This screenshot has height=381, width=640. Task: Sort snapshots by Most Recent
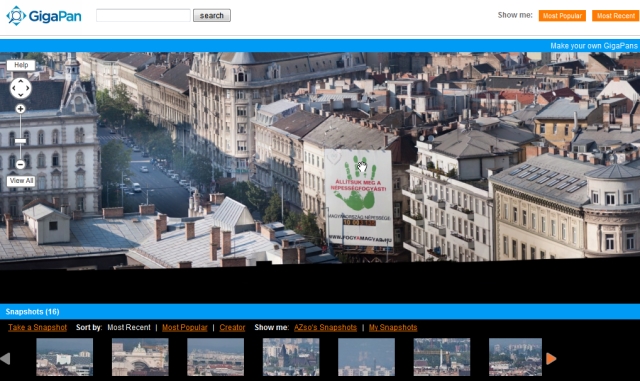tap(129, 328)
